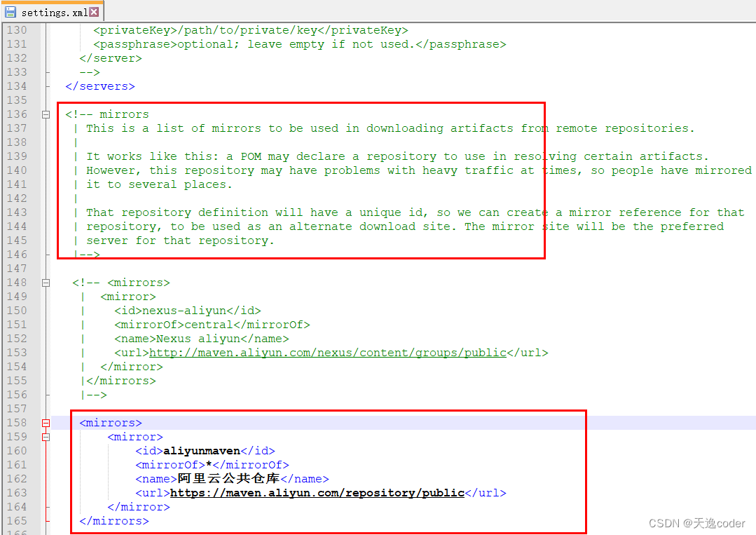Close the settings.xml tab
Image resolution: width=756 pixels, height=535 pixels.
pos(95,12)
